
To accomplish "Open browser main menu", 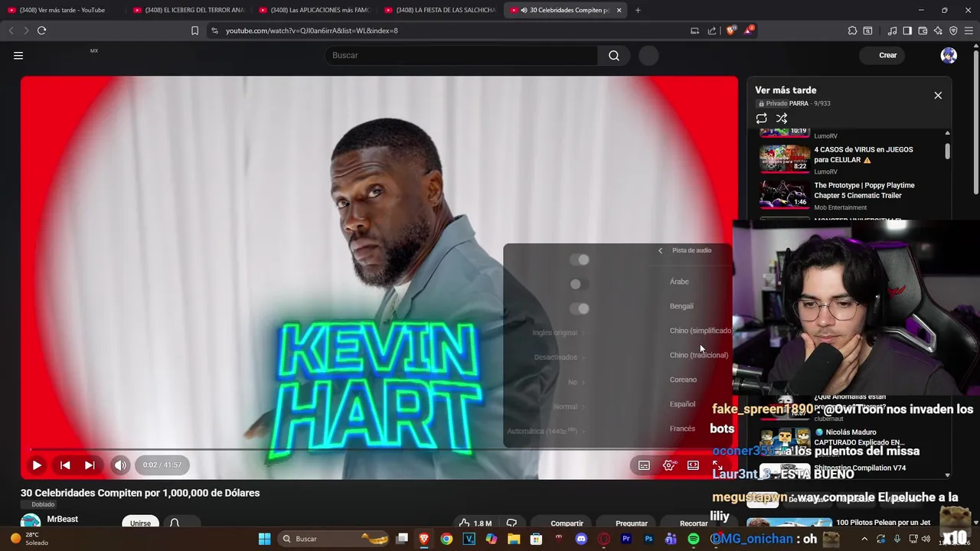I will [x=969, y=31].
